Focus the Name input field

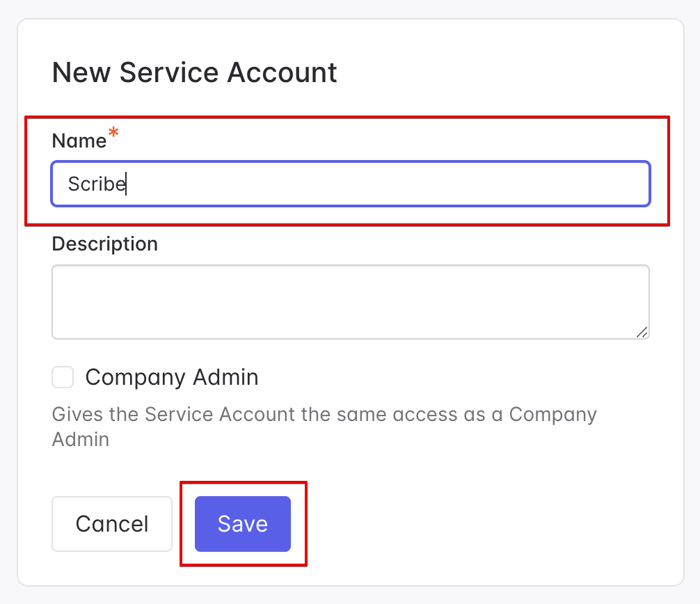click(x=351, y=184)
